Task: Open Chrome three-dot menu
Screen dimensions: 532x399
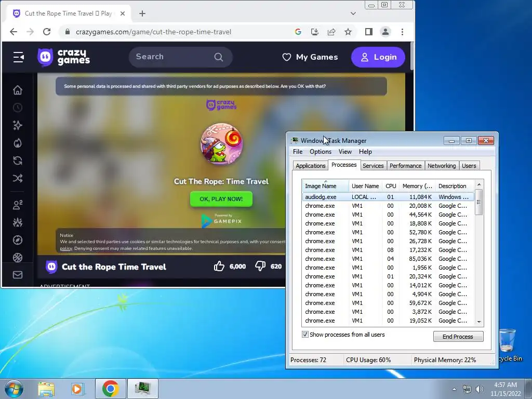Action: click(403, 32)
